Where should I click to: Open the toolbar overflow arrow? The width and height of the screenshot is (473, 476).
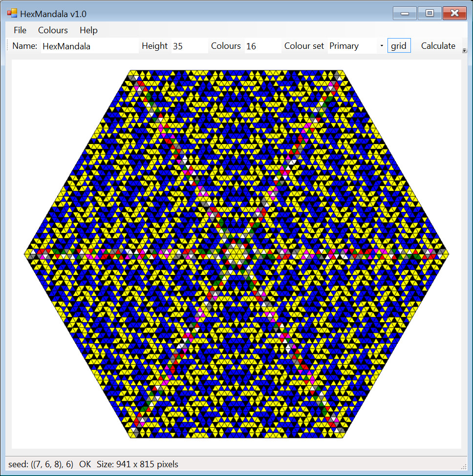tap(465, 51)
